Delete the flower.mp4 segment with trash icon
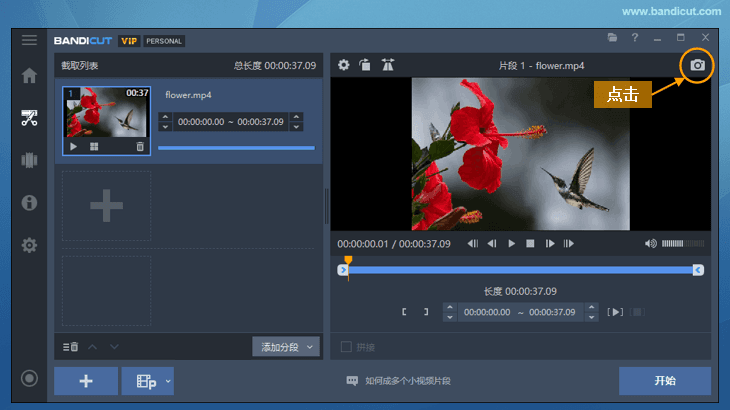The image size is (730, 410). coord(140,146)
